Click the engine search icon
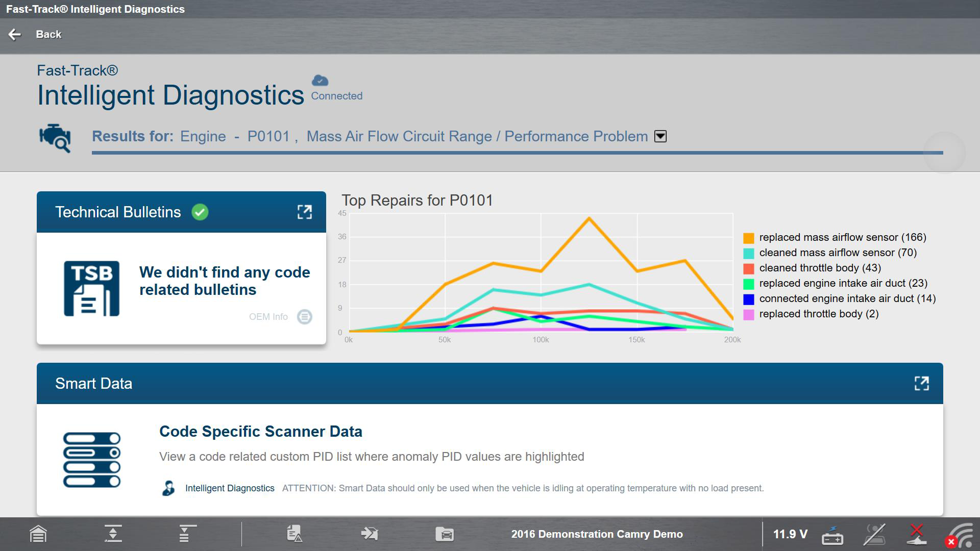The width and height of the screenshot is (980, 551). (x=55, y=138)
